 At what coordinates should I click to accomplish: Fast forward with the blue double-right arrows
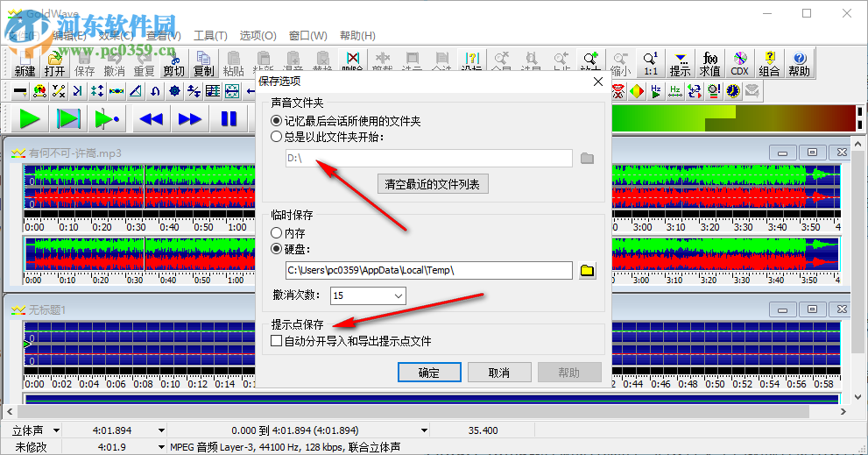pyautogui.click(x=190, y=118)
